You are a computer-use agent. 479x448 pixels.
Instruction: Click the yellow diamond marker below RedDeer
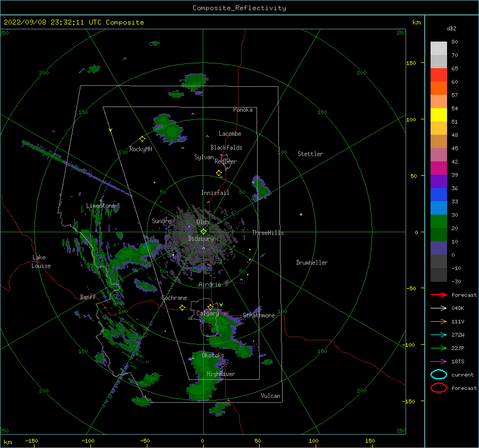tap(219, 173)
